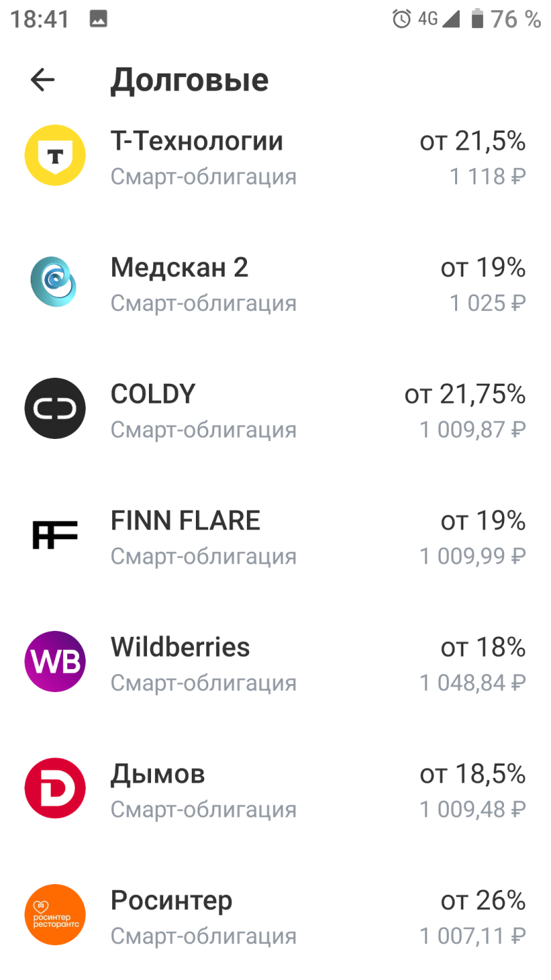Tap the FINN FLARE logo icon
The height and width of the screenshot is (980, 551).
coord(55,535)
